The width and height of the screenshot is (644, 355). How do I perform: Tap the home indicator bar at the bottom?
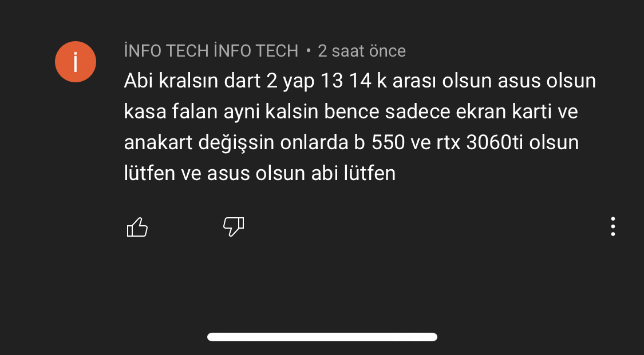point(322,337)
